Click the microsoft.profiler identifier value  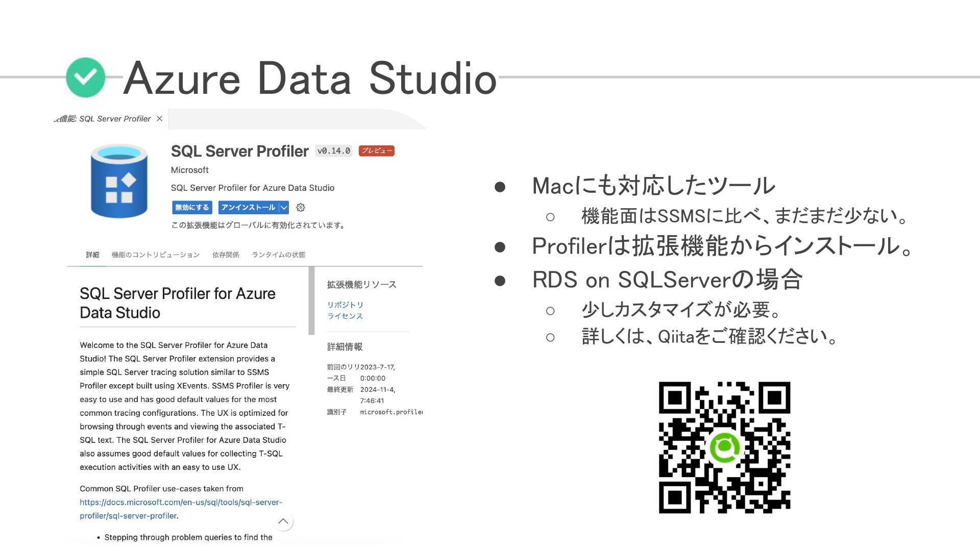(391, 412)
